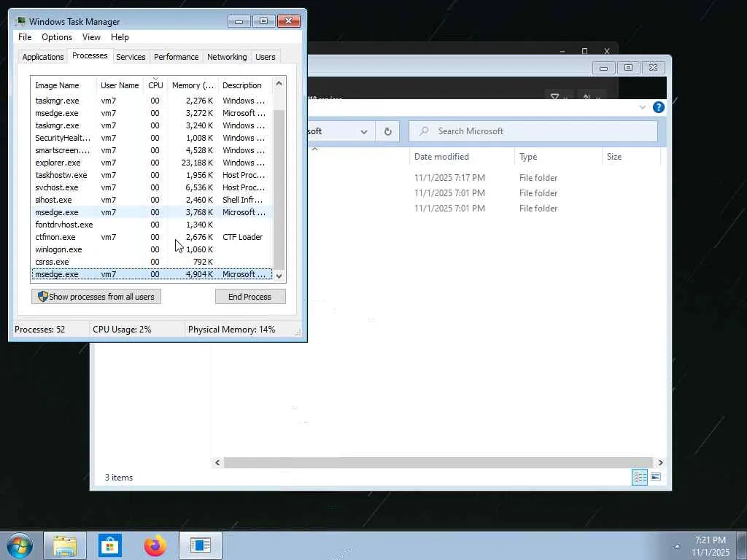Click Show processes from all users

[96, 297]
